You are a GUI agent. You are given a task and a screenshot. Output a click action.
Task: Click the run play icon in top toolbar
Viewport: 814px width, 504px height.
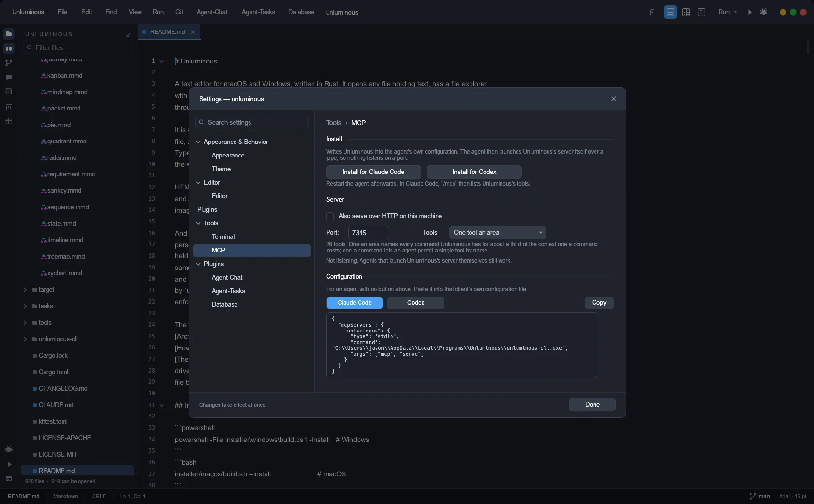(x=750, y=12)
